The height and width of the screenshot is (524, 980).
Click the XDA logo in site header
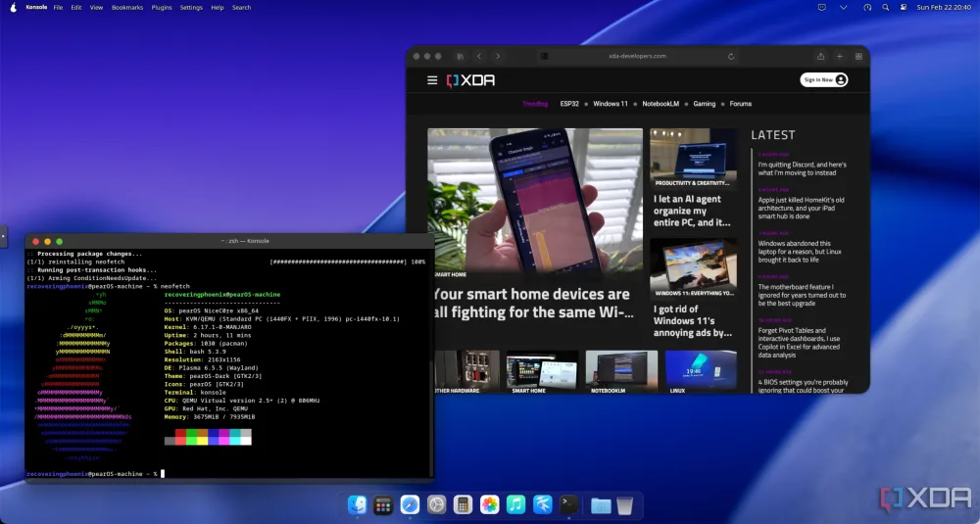pyautogui.click(x=470, y=80)
